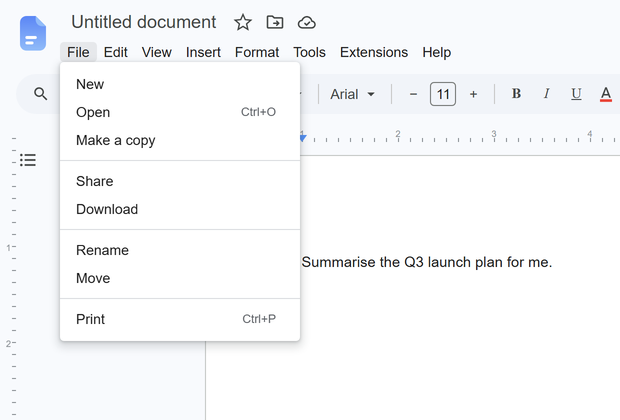Toggle bold formatting
The width and height of the screenshot is (620, 420).
point(516,94)
